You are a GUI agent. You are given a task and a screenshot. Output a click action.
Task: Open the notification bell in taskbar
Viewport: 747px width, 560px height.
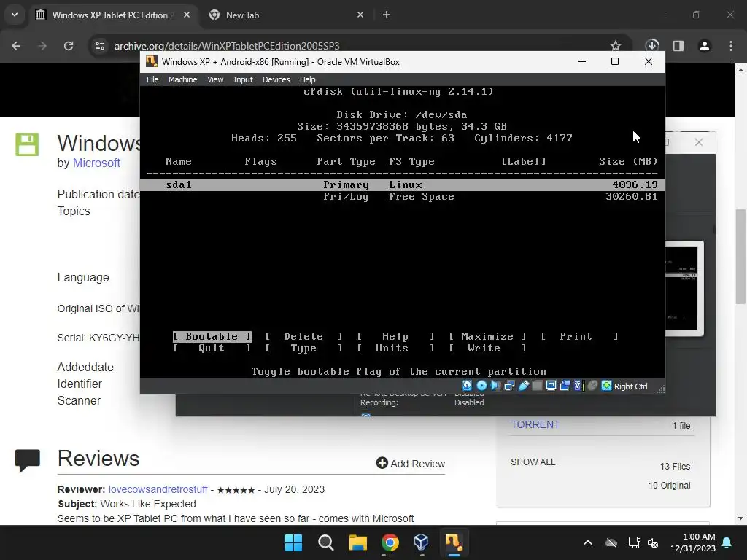(x=727, y=542)
